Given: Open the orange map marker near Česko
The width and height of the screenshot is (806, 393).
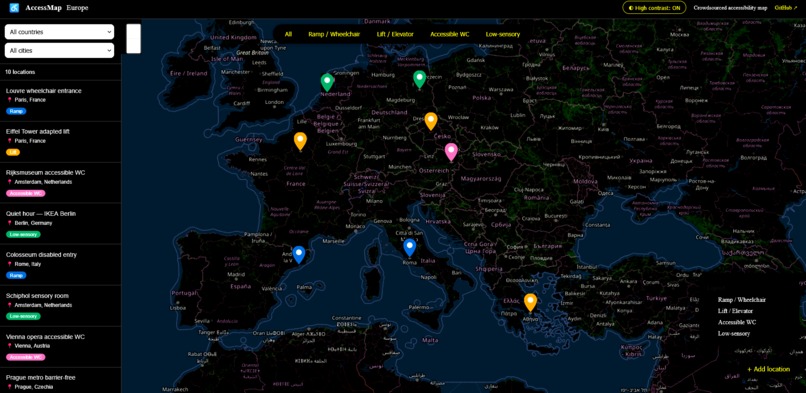Looking at the screenshot, I should pyautogui.click(x=431, y=121).
